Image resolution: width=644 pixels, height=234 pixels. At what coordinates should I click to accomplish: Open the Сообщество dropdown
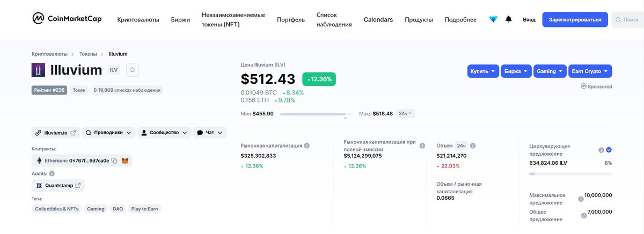pyautogui.click(x=164, y=132)
